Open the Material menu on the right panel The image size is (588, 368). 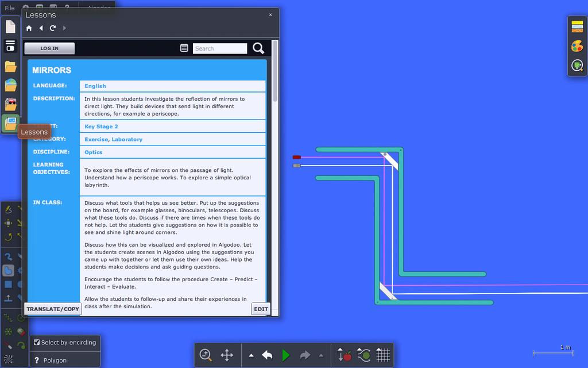click(577, 26)
